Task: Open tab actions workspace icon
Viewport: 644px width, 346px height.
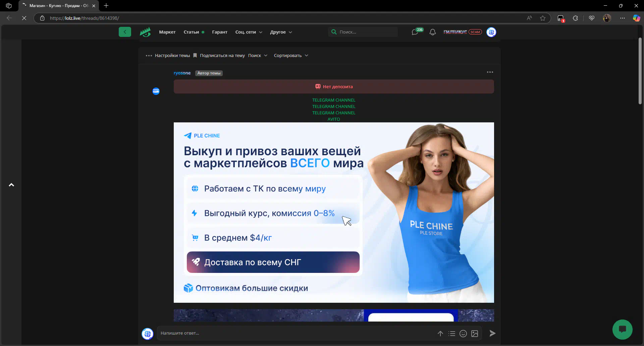Action: (x=9, y=6)
